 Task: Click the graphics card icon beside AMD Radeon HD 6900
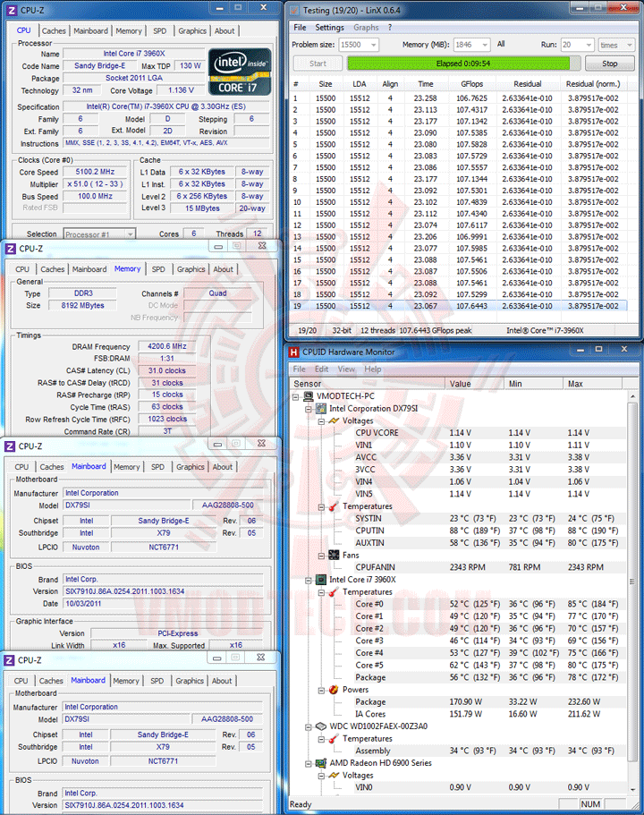pos(321,763)
